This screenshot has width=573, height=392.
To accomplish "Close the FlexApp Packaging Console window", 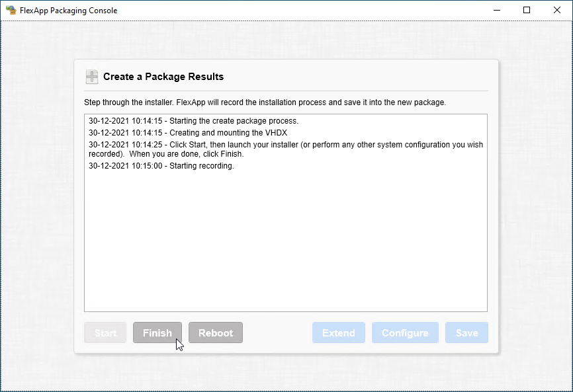I will click(x=556, y=10).
